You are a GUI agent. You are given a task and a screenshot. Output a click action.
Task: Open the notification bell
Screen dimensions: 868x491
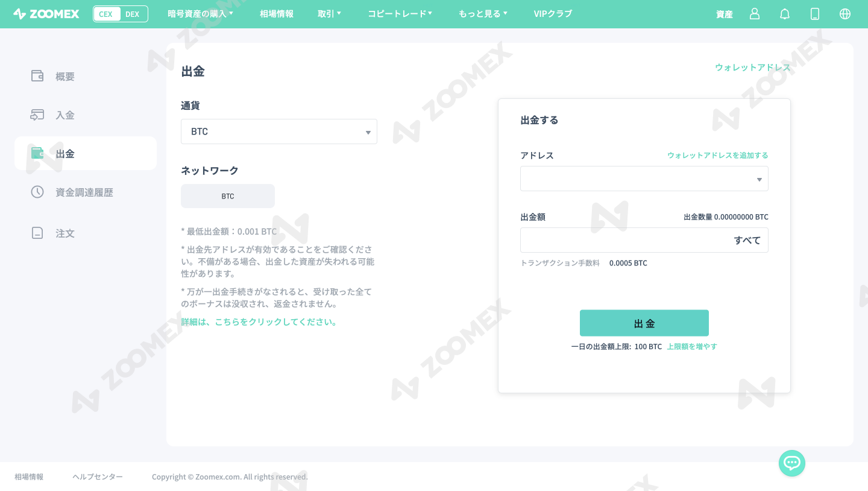[x=784, y=13]
